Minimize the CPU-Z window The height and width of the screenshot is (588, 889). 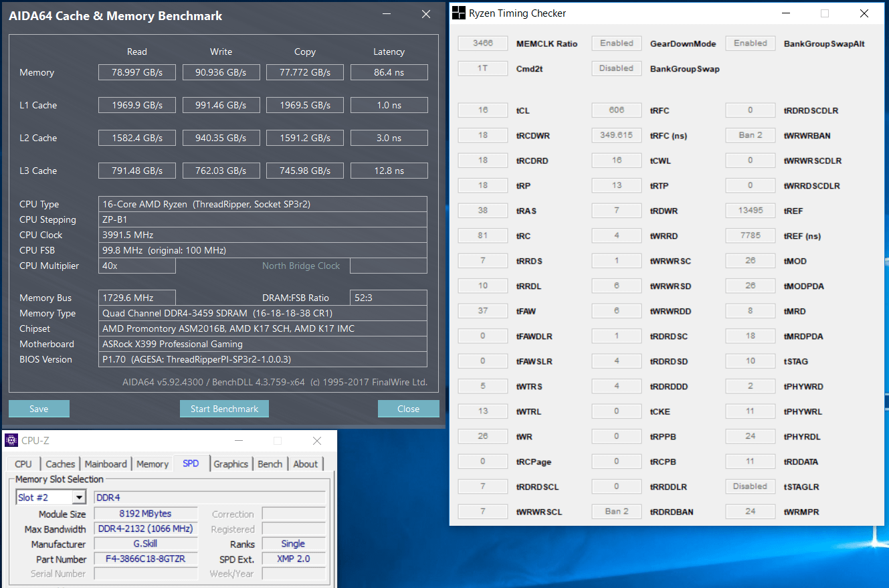click(239, 441)
